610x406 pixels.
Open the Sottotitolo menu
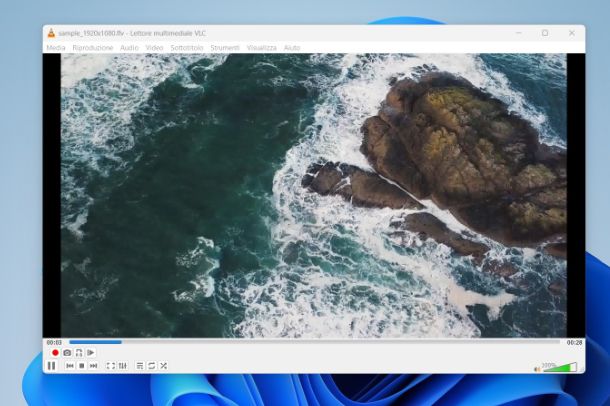coord(187,48)
